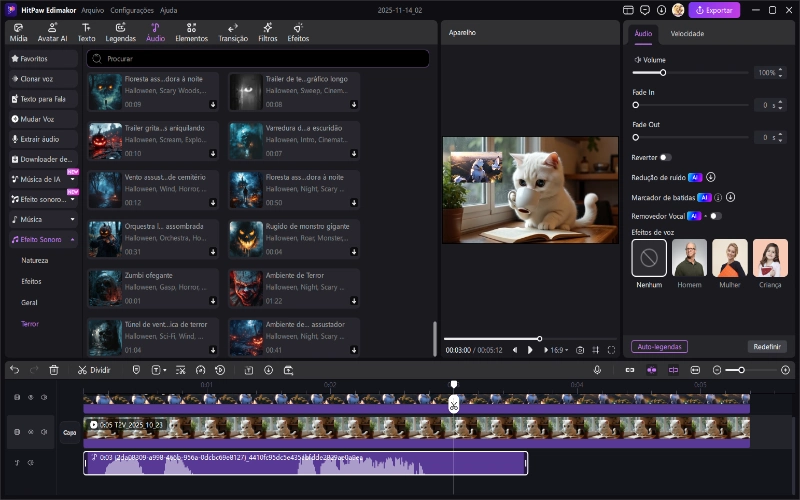Click the Procurar search field
800x500 pixels.
(258, 59)
